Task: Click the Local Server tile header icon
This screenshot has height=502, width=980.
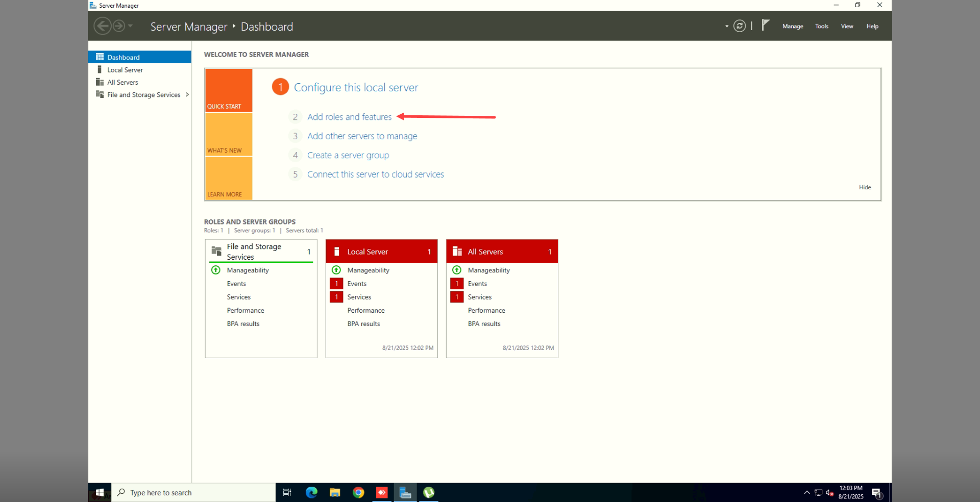Action: tap(337, 252)
